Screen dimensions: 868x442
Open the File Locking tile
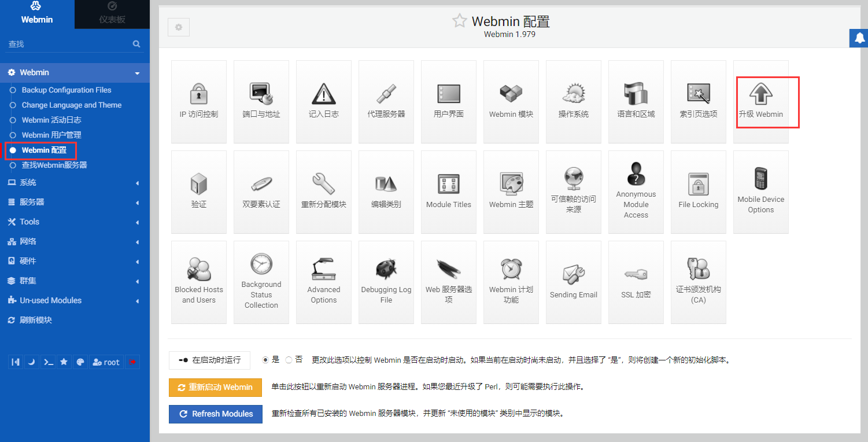click(x=699, y=192)
